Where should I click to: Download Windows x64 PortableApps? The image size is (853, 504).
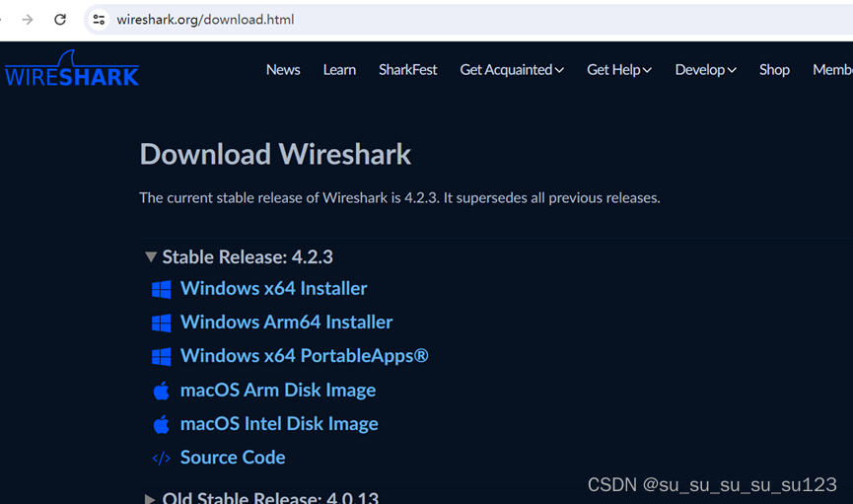point(304,356)
